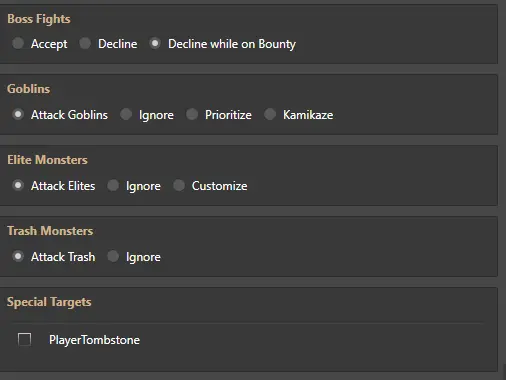Screen dimensions: 506x380
Task: Click the Trash Monsters section heading
Action: [x=50, y=231]
